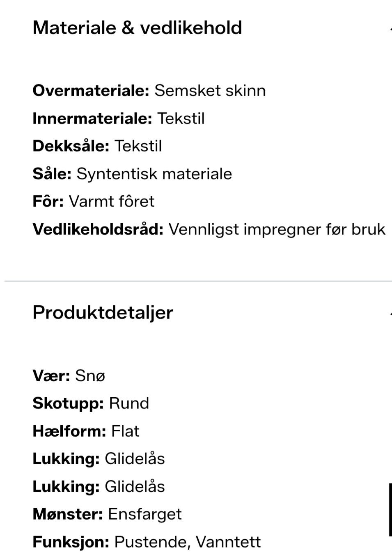Image resolution: width=392 pixels, height=559 pixels.
Task: Tap the Såle: Syntentisk materiale row
Action: click(132, 174)
